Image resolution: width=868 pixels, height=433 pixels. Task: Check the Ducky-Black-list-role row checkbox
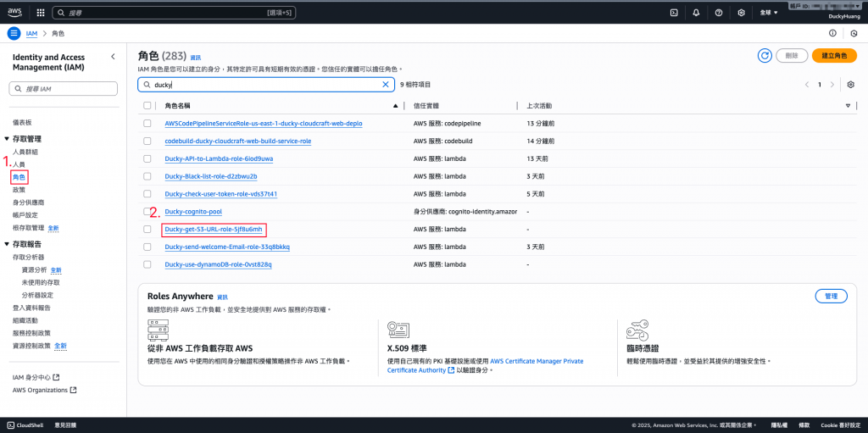[x=147, y=176]
